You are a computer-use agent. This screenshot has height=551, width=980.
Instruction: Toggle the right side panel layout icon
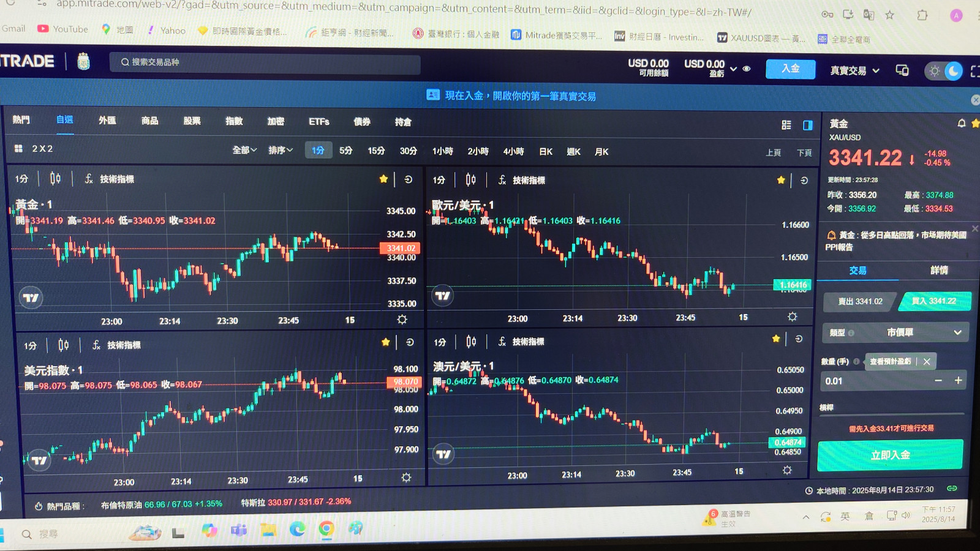(x=808, y=125)
